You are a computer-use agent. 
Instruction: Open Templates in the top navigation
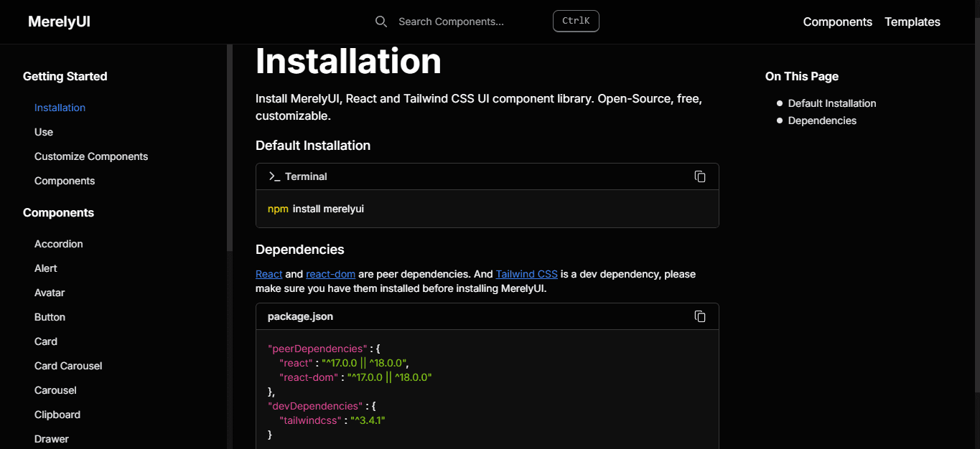[913, 22]
